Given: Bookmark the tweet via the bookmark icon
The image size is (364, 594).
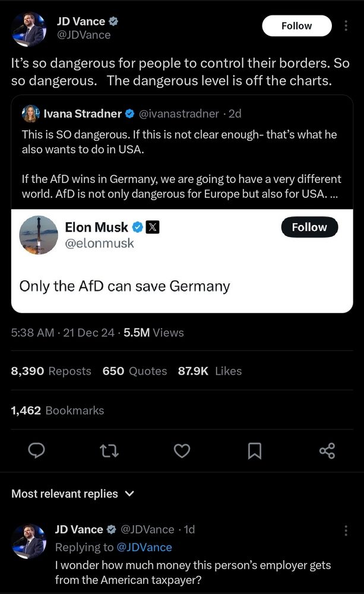Looking at the screenshot, I should coord(254,451).
